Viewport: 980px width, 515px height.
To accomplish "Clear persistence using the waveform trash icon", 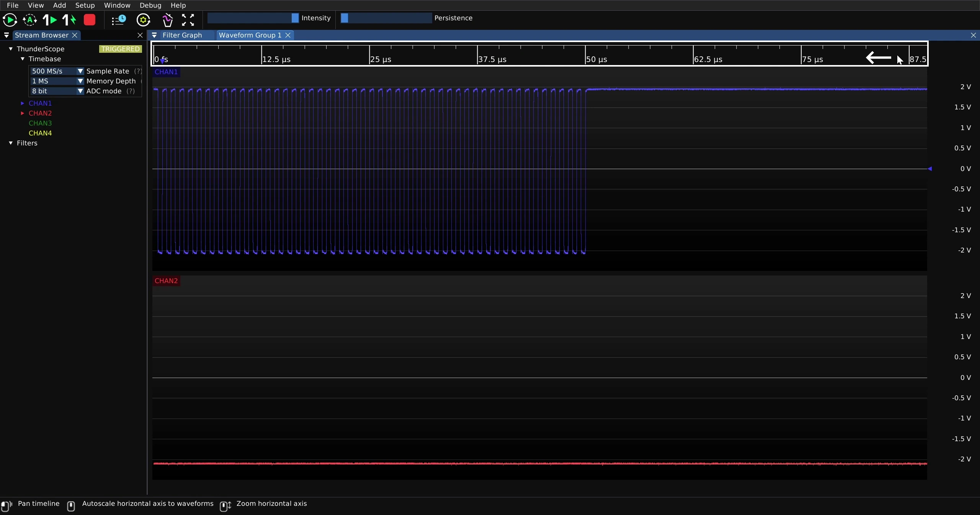I will 167,20.
